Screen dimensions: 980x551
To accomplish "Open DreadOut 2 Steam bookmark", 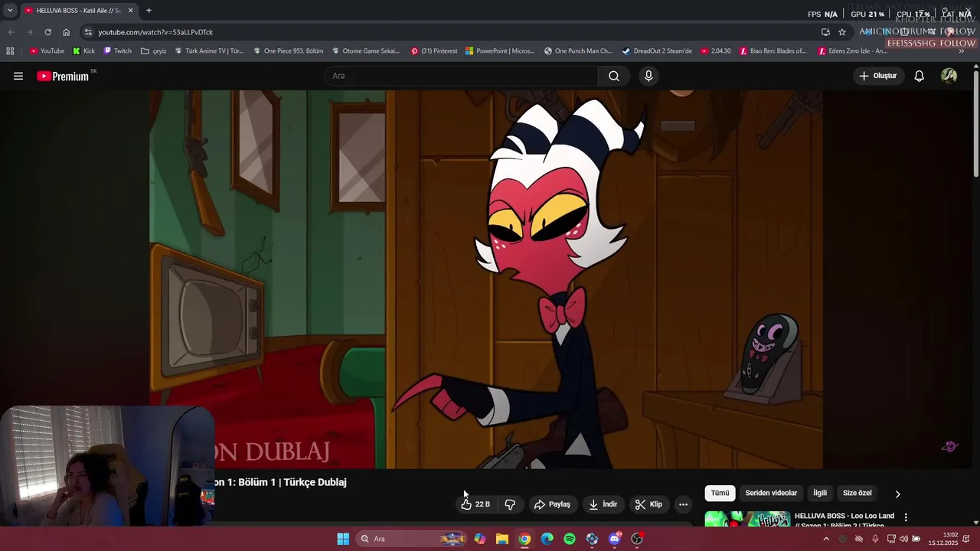I will [657, 51].
